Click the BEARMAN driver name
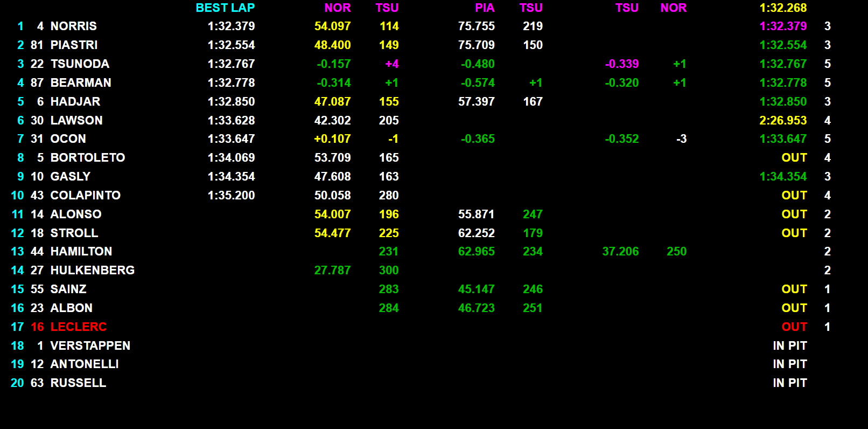 tap(81, 82)
